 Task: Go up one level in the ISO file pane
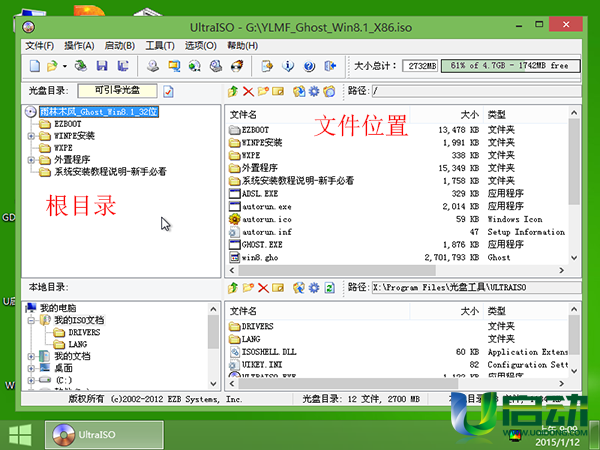click(x=233, y=91)
